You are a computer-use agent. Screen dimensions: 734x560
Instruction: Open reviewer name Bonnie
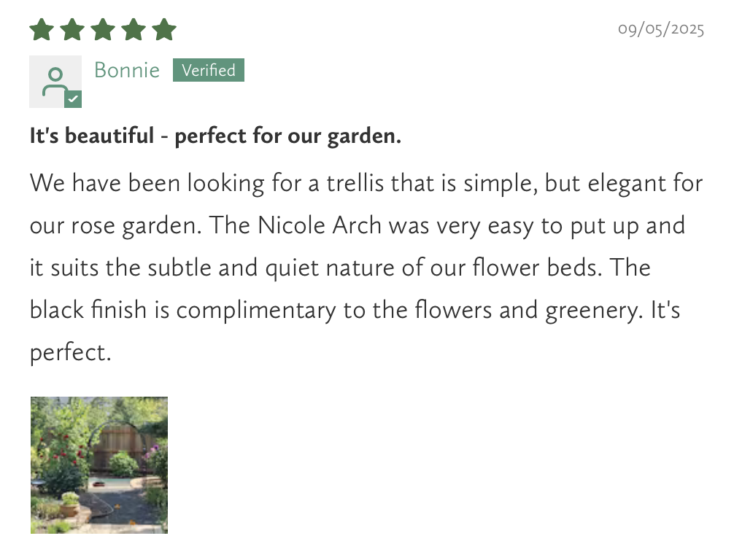click(127, 70)
